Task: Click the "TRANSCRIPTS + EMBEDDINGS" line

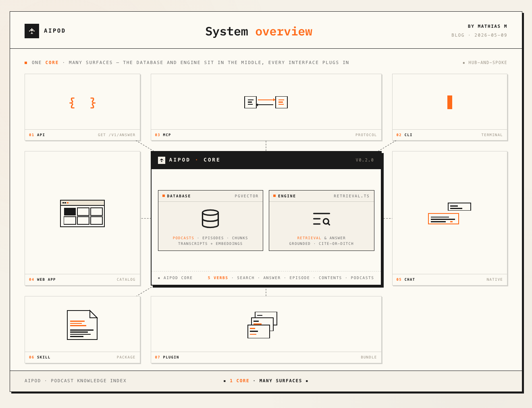Action: pyautogui.click(x=210, y=244)
